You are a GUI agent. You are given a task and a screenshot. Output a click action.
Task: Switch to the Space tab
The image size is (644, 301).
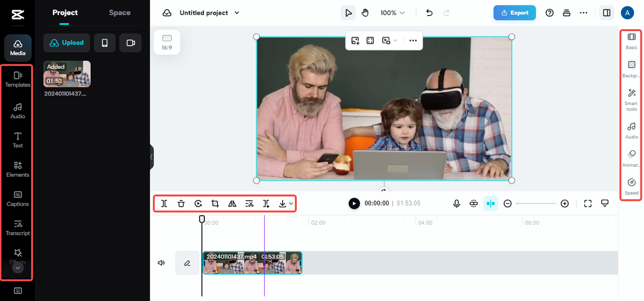[x=119, y=13]
